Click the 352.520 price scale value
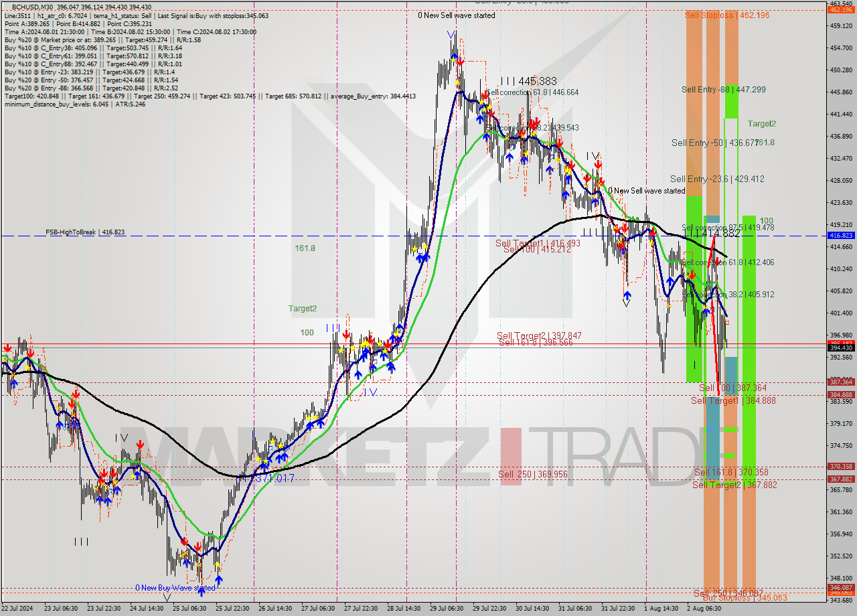 coord(842,556)
